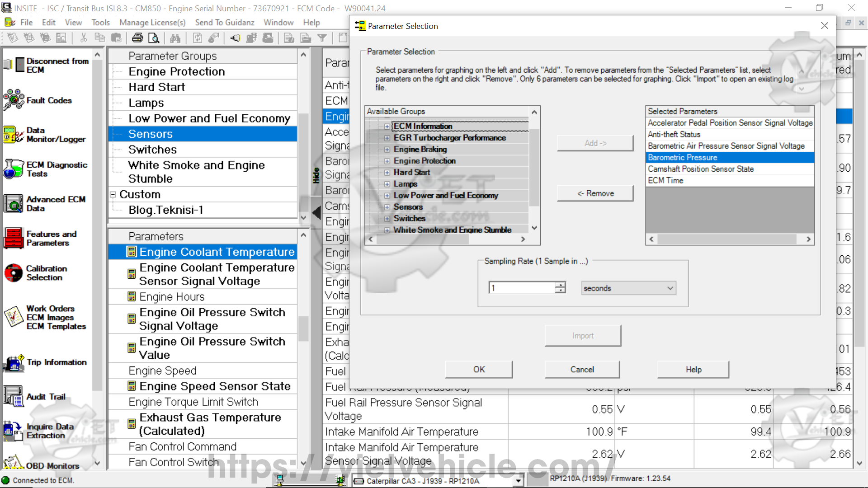The height and width of the screenshot is (488, 868).
Task: Collapse the Custom parameter group
Action: tap(113, 194)
